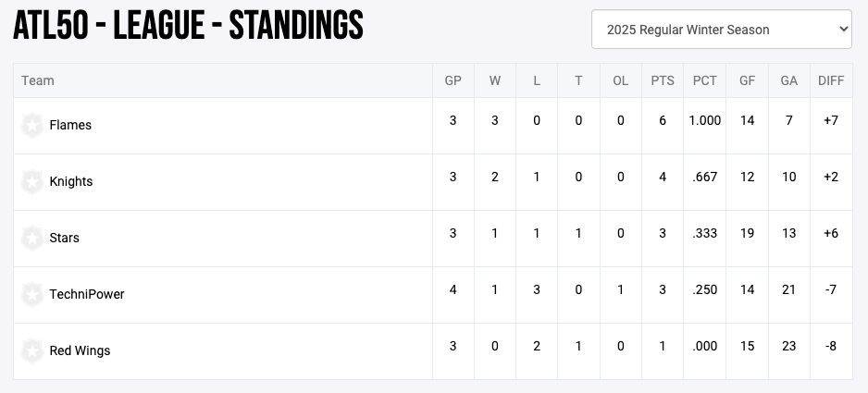The width and height of the screenshot is (868, 393).
Task: Click the GA column header
Action: point(788,80)
